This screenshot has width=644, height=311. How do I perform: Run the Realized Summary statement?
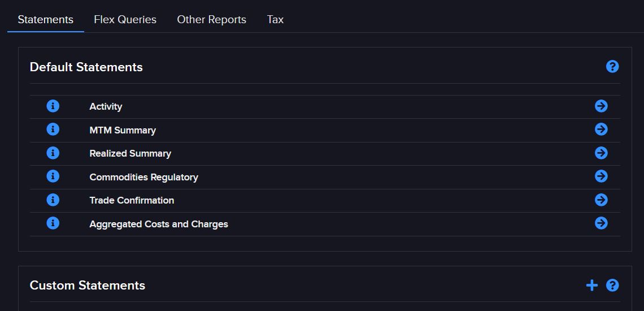coord(601,153)
